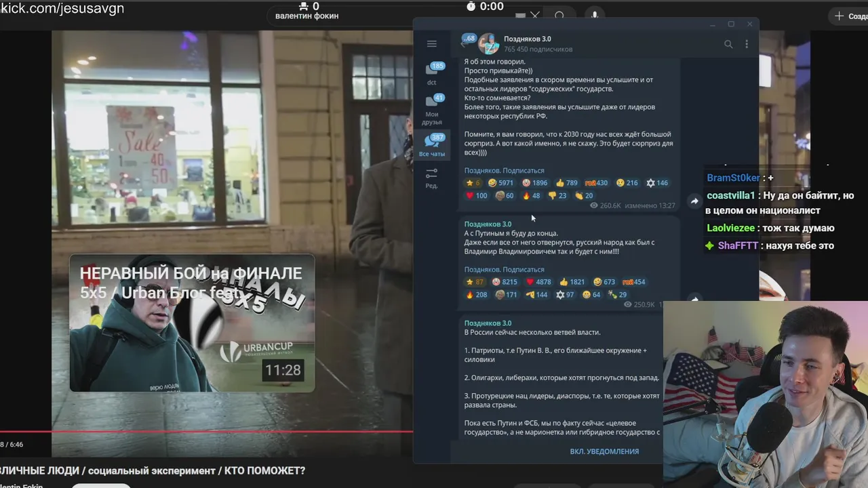Open the Поздняков 3.0 channel avatar
The width and height of the screenshot is (868, 488).
pyautogui.click(x=489, y=44)
